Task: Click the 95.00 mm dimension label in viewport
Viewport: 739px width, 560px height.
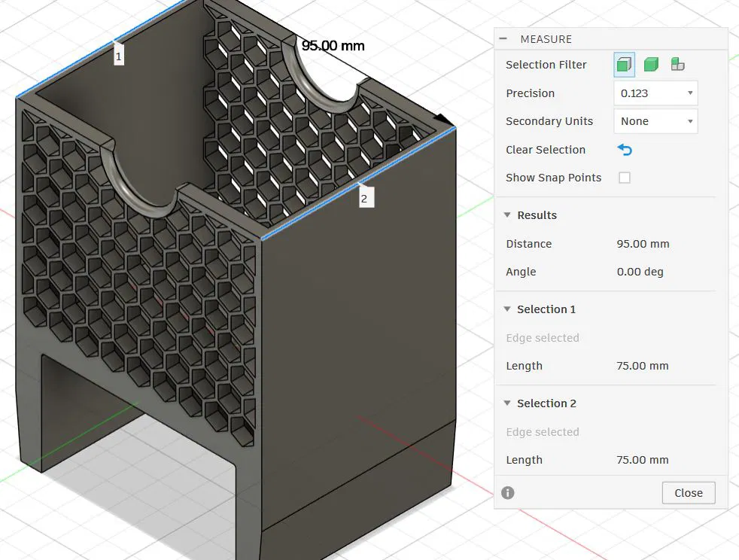Action: (x=333, y=46)
